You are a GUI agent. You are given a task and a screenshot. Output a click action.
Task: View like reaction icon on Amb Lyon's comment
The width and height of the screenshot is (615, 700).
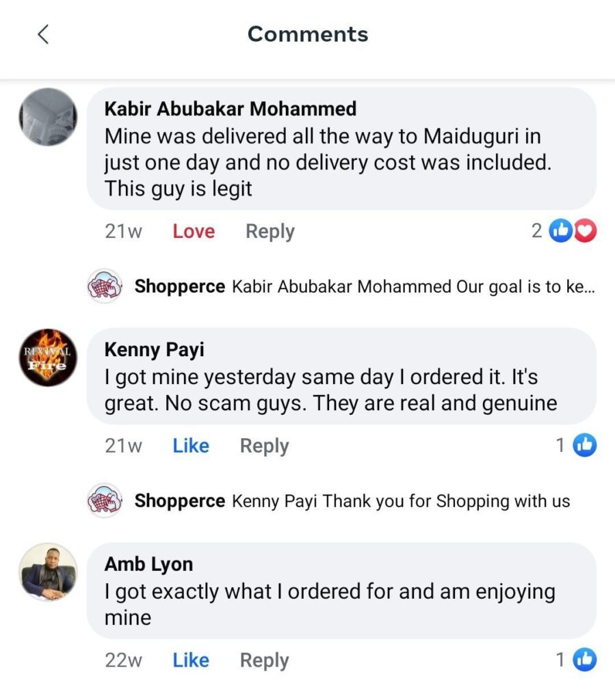coord(585,660)
